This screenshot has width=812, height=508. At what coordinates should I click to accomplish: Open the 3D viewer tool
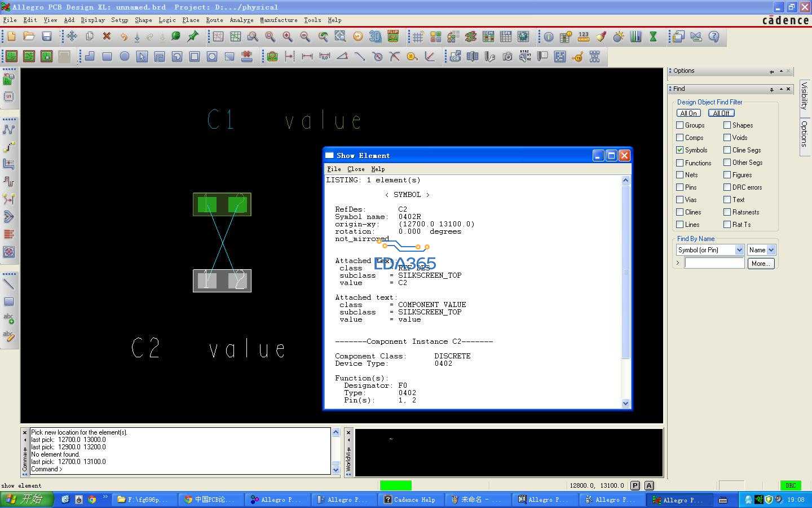(375, 37)
